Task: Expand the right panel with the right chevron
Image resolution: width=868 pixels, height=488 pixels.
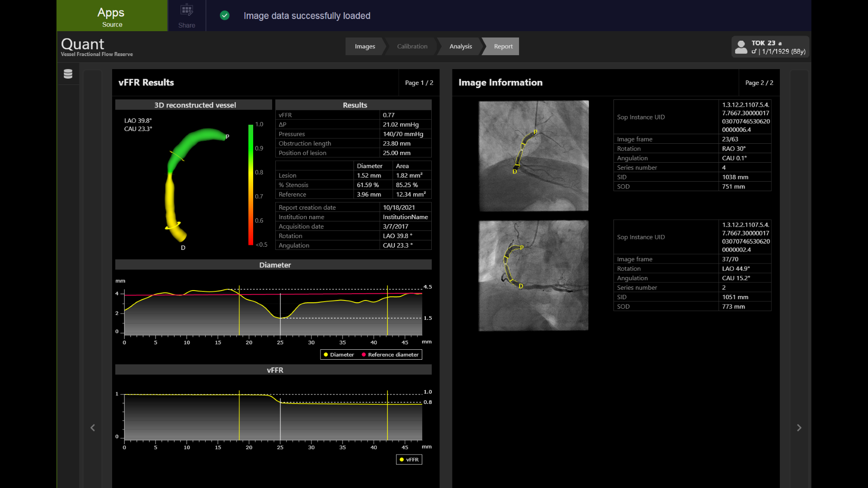Action: pyautogui.click(x=799, y=427)
